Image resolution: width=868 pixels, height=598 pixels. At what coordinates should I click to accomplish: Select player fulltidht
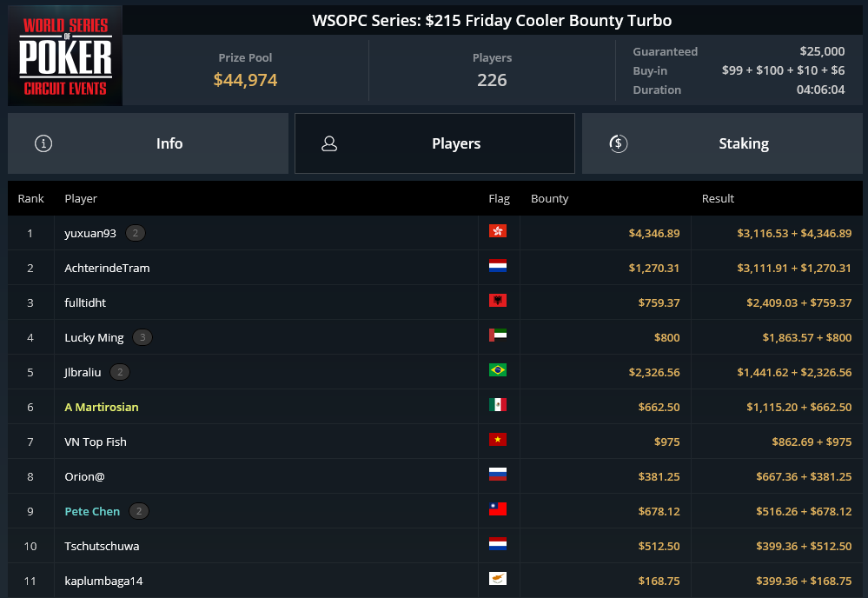84,302
